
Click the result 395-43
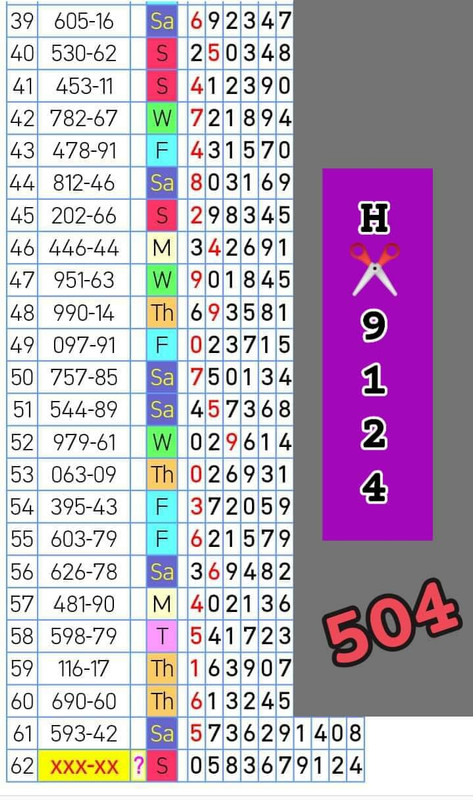coord(84,507)
